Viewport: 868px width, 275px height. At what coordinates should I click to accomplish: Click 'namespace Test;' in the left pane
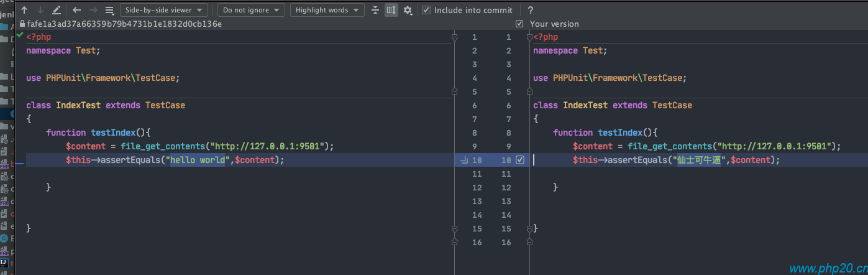click(x=63, y=50)
